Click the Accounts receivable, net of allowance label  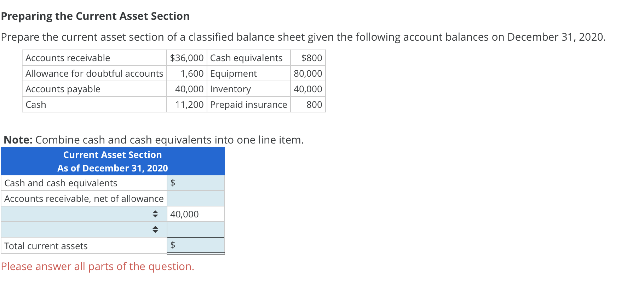(x=84, y=198)
